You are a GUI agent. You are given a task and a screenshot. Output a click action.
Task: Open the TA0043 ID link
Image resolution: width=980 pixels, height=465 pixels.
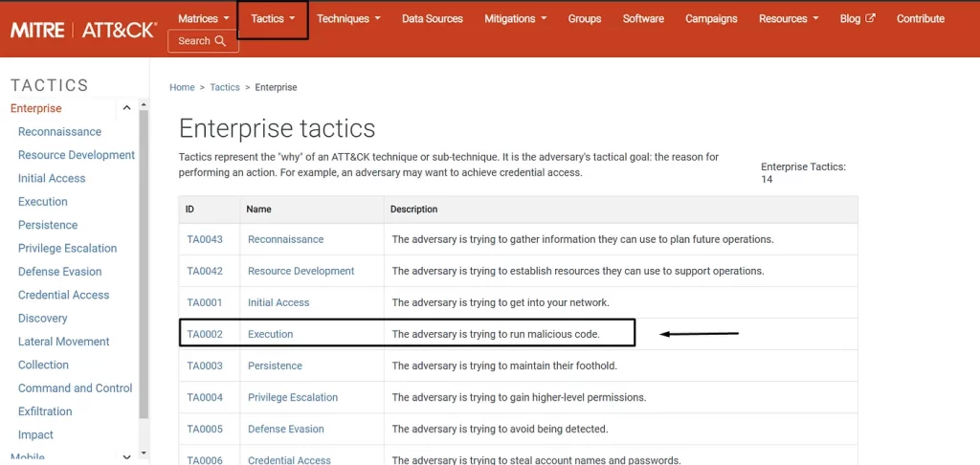pyautogui.click(x=205, y=239)
